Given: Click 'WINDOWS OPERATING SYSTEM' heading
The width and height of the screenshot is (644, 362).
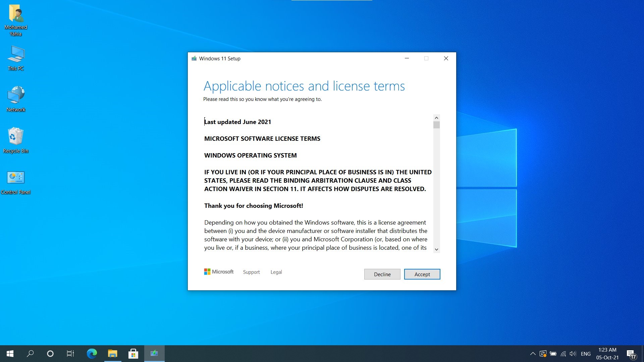Looking at the screenshot, I should [x=251, y=156].
